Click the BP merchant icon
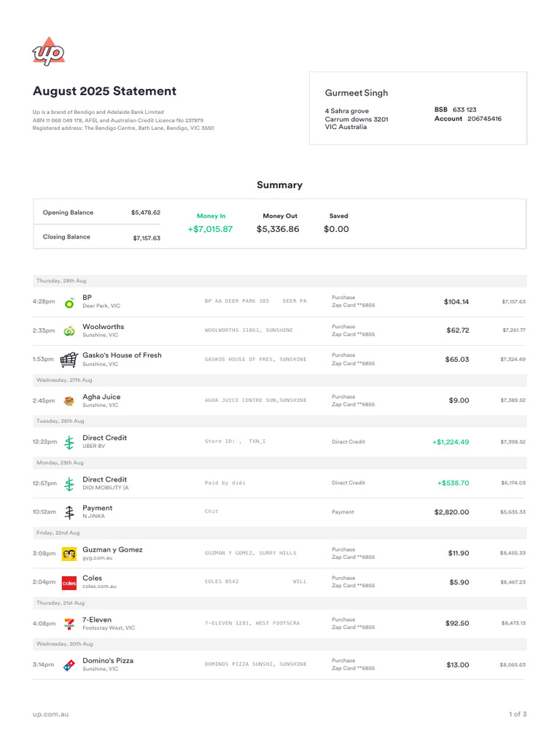The width and height of the screenshot is (560, 747). point(69,302)
